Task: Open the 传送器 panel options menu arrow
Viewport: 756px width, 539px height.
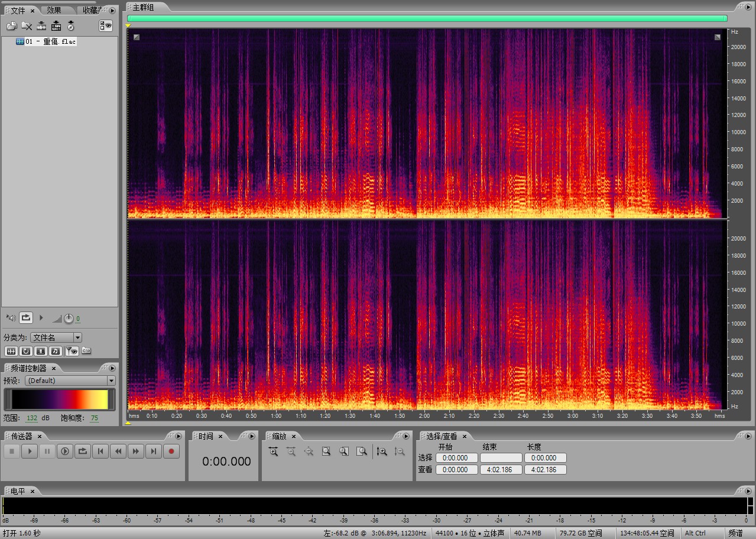Action: tap(179, 436)
